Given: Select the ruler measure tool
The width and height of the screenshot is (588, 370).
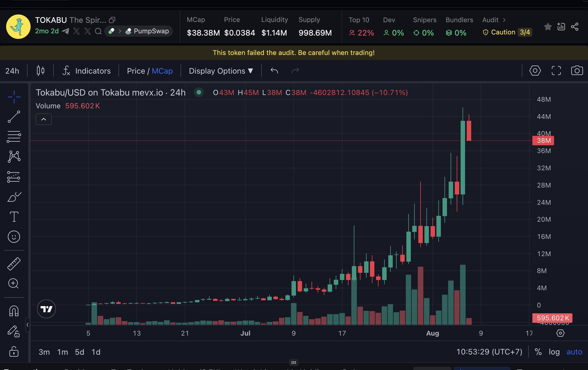Looking at the screenshot, I should pos(14,264).
